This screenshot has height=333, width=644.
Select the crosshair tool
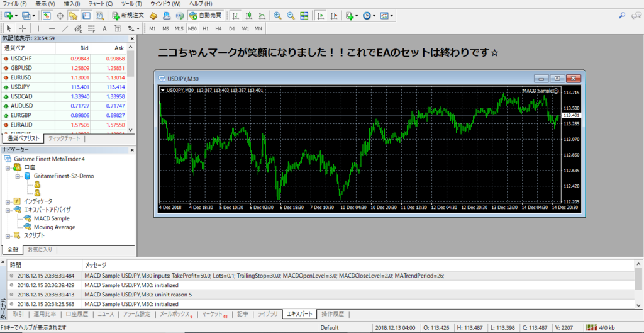click(x=22, y=28)
